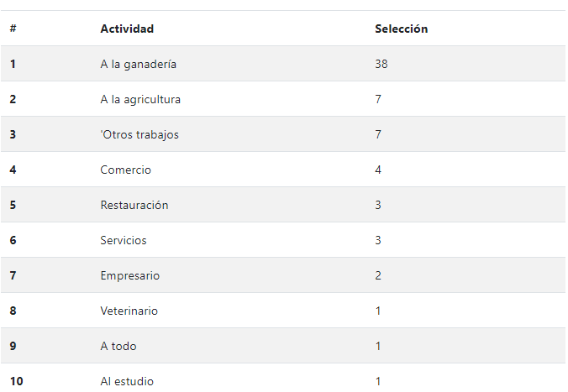
Task: Select the 'A la ganadería' row text
Action: click(x=139, y=64)
